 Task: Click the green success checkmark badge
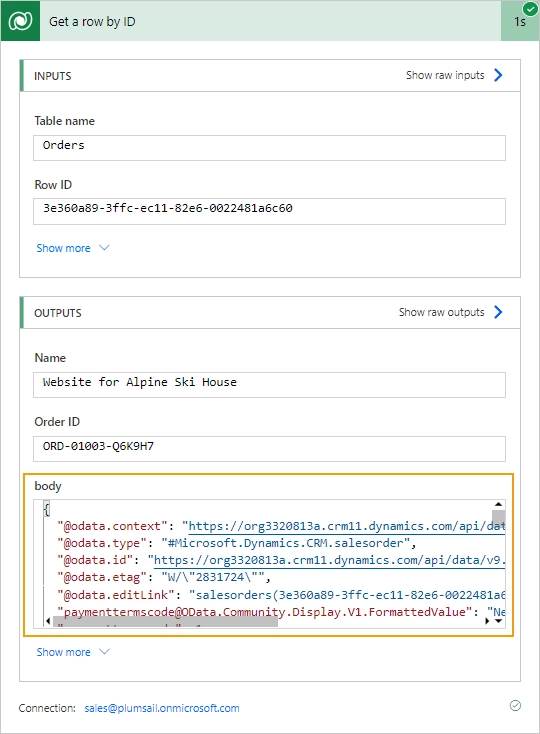(x=530, y=8)
